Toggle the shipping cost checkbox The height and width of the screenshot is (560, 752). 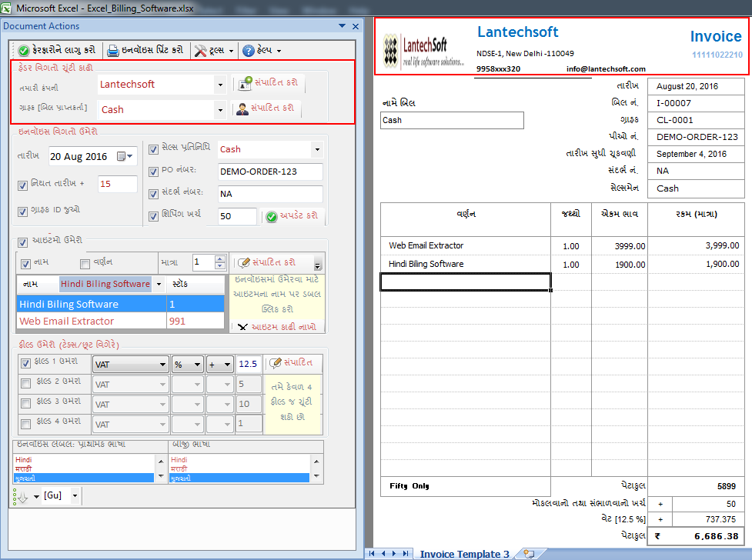point(153,216)
